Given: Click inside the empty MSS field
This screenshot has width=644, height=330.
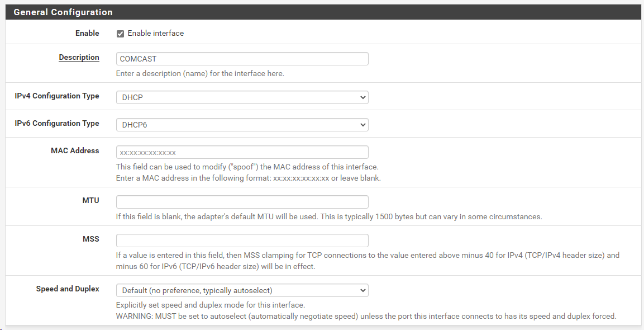Looking at the screenshot, I should pos(242,241).
